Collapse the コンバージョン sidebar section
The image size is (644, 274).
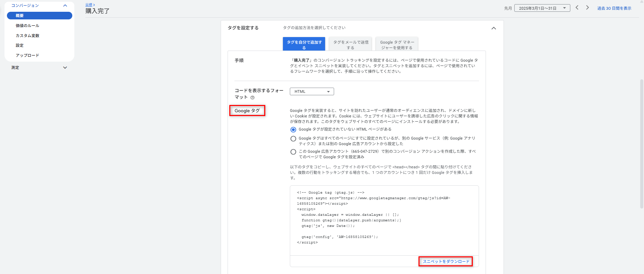pos(65,6)
